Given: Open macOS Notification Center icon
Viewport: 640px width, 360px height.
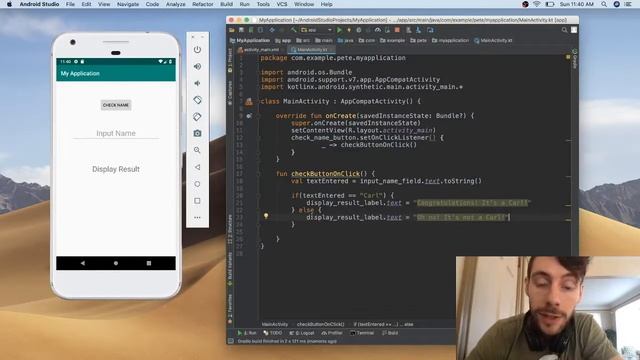Looking at the screenshot, I should pyautogui.click(x=628, y=4).
